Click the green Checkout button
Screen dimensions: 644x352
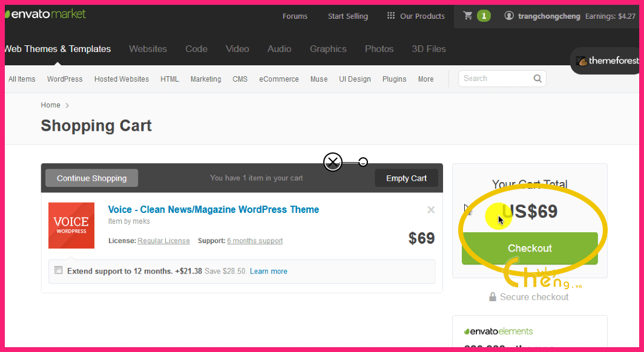click(x=530, y=248)
